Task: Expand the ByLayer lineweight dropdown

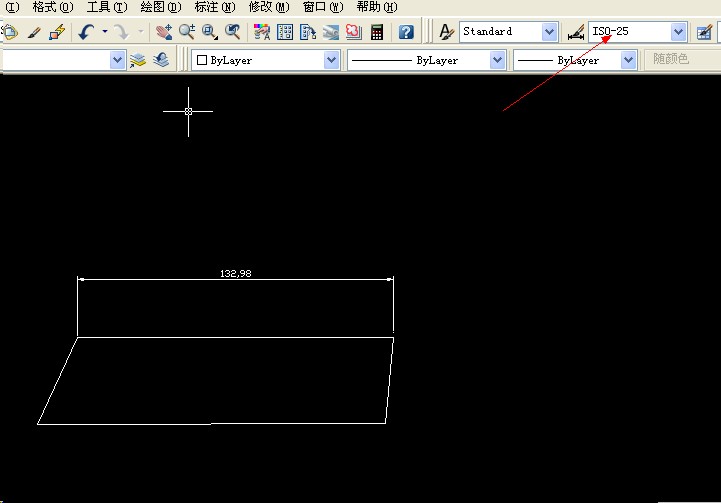Action: click(x=628, y=60)
